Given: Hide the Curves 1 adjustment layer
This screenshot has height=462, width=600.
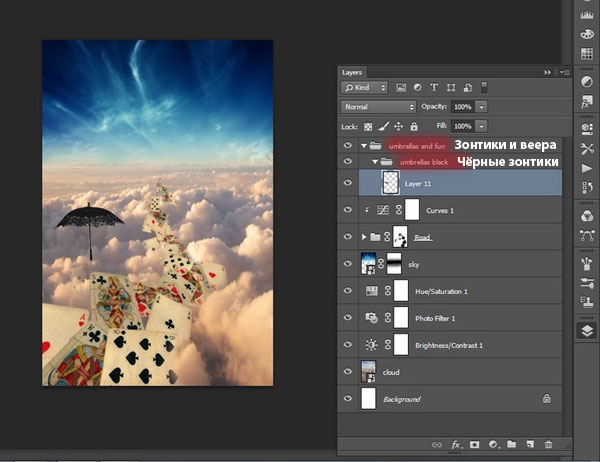Looking at the screenshot, I should point(347,209).
